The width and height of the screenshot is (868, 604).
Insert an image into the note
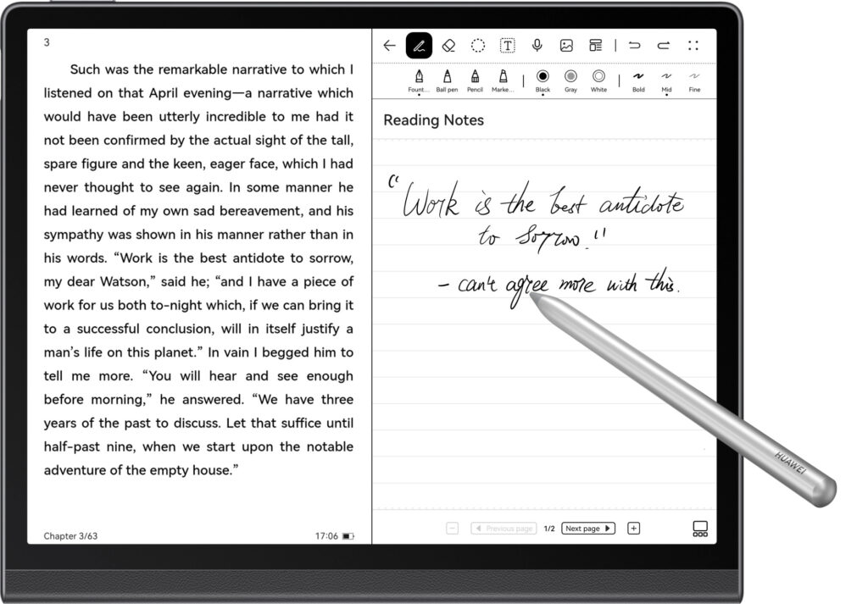(566, 46)
